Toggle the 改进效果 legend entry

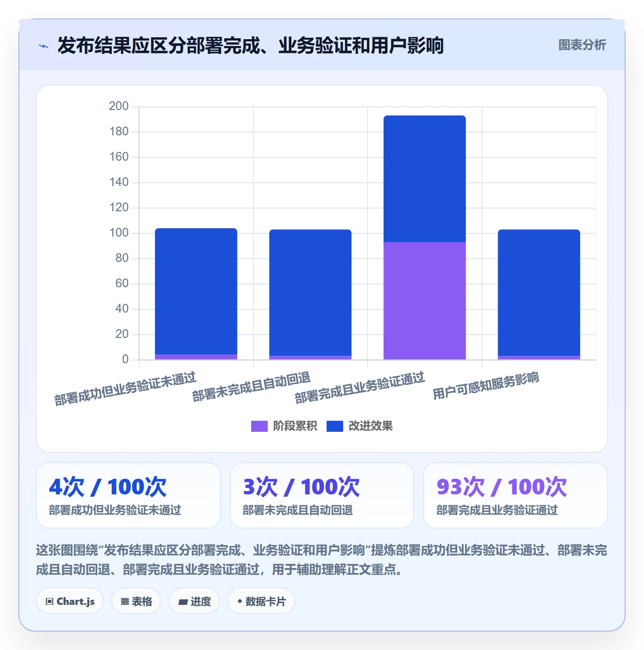point(360,426)
